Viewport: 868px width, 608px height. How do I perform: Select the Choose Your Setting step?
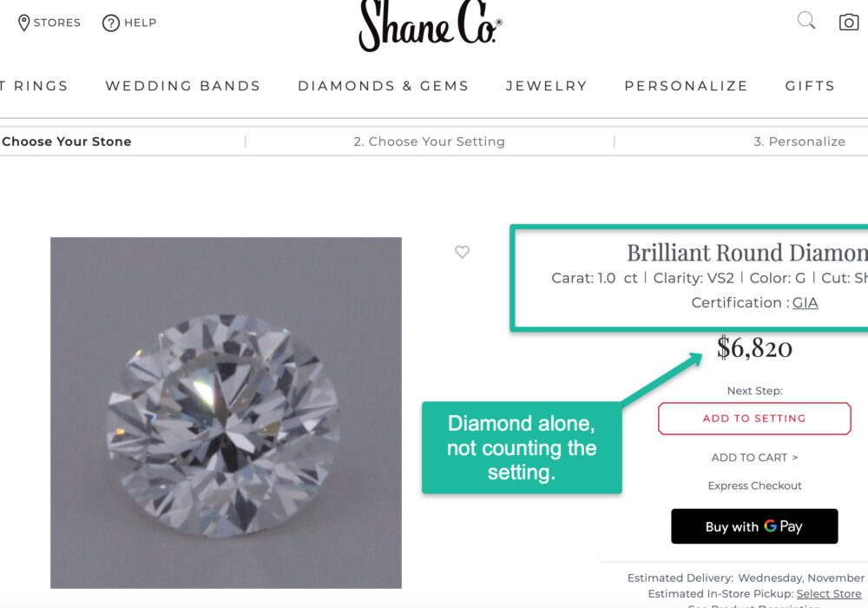[x=429, y=142]
